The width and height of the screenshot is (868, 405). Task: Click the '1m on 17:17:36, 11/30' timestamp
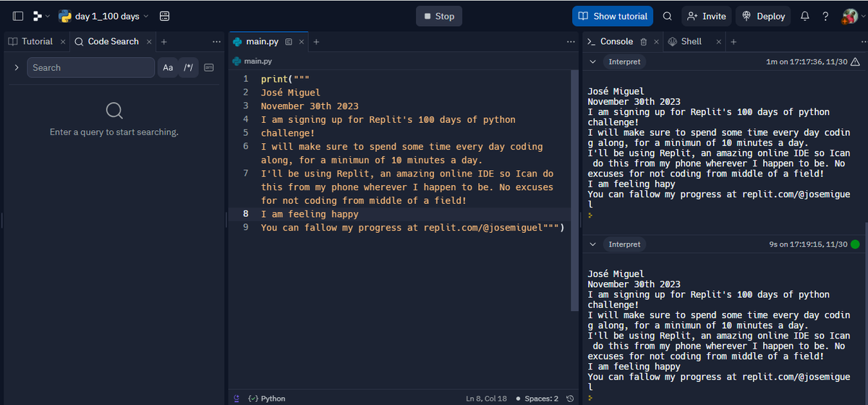(x=807, y=61)
